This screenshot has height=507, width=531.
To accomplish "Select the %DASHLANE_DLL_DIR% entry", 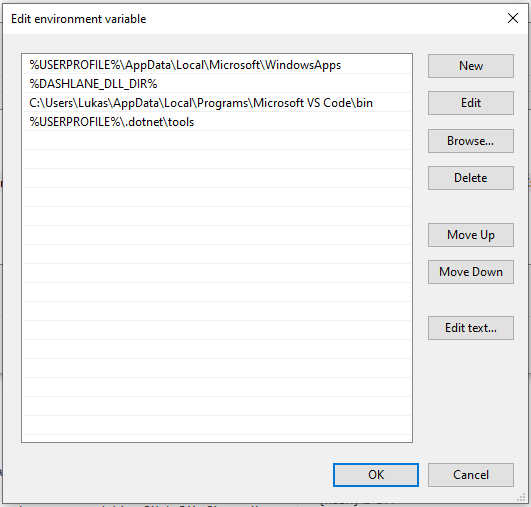I will coord(217,84).
